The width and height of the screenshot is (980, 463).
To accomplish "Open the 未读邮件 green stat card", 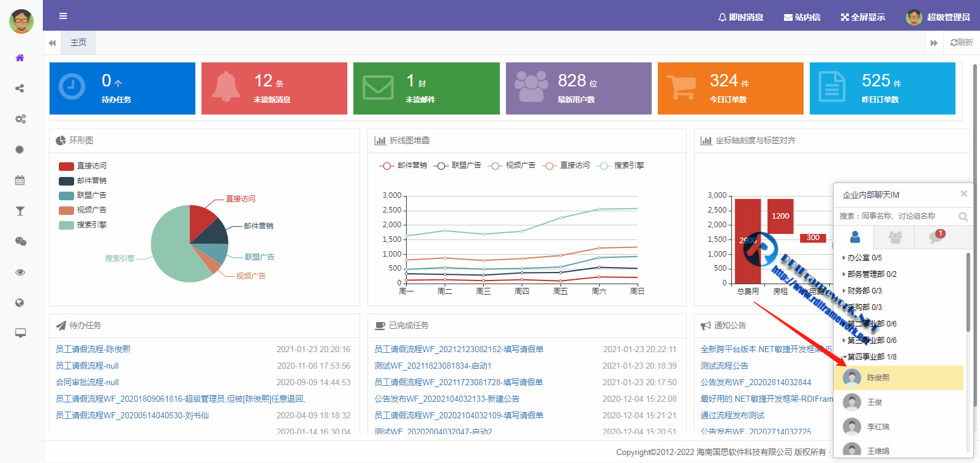I will pyautogui.click(x=426, y=88).
